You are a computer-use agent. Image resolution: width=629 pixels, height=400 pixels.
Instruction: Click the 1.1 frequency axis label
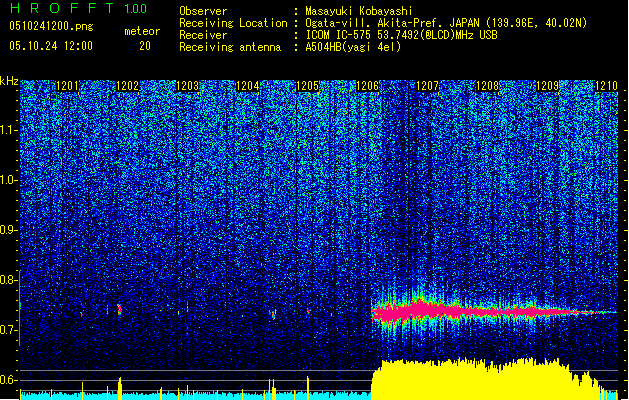click(8, 130)
